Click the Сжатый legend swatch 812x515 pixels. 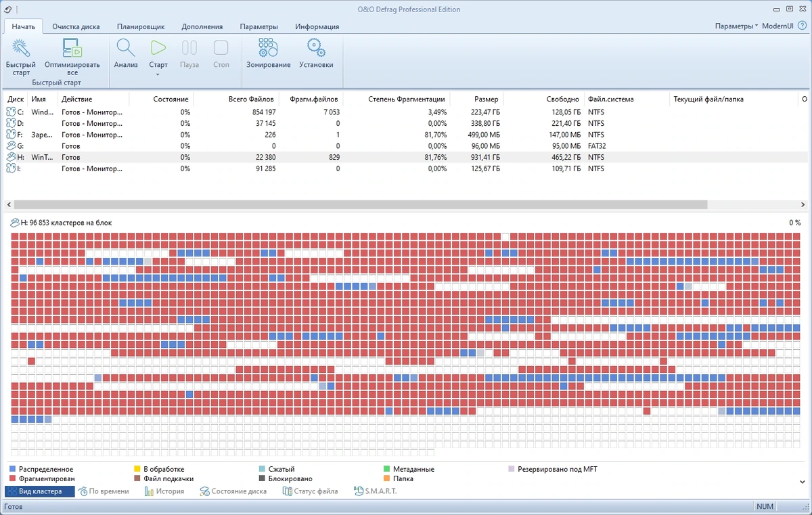[262, 469]
